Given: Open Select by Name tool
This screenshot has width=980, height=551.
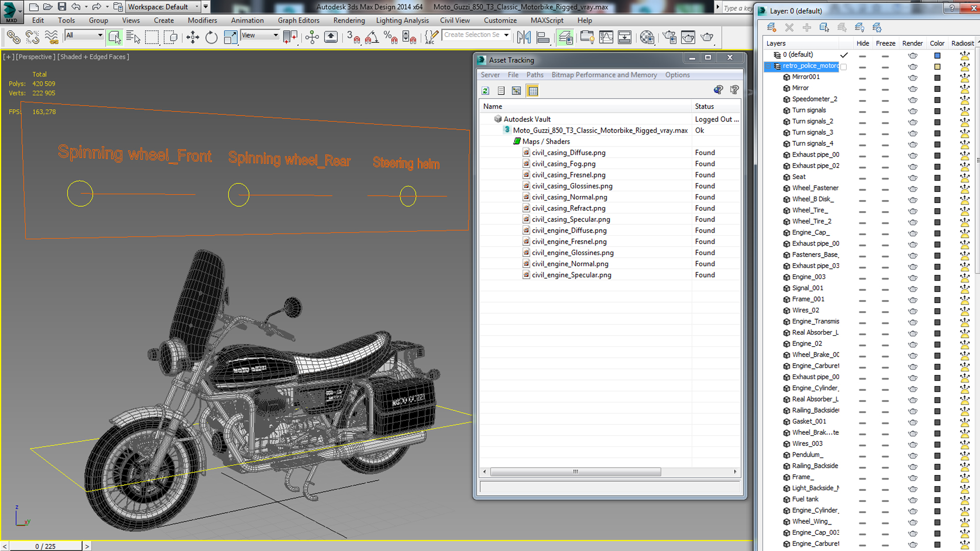Looking at the screenshot, I should [133, 37].
